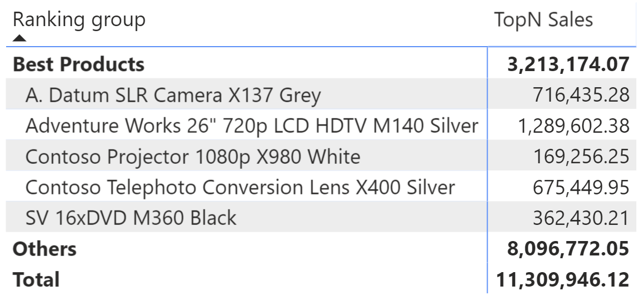
Task: Click the Others total 8,096,772.05
Action: (x=568, y=249)
